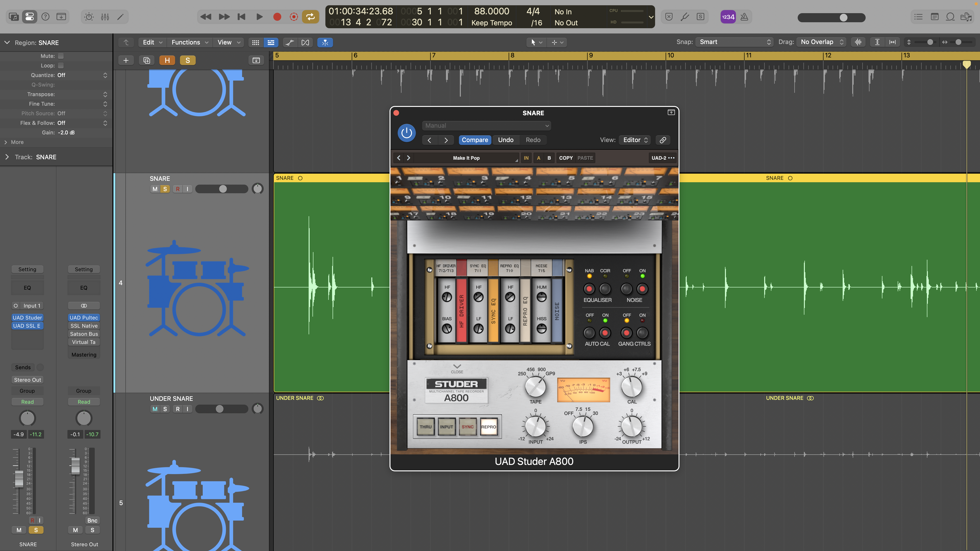Toggle the Cycle loop button
This screenshot has height=551, width=980.
[x=310, y=17]
